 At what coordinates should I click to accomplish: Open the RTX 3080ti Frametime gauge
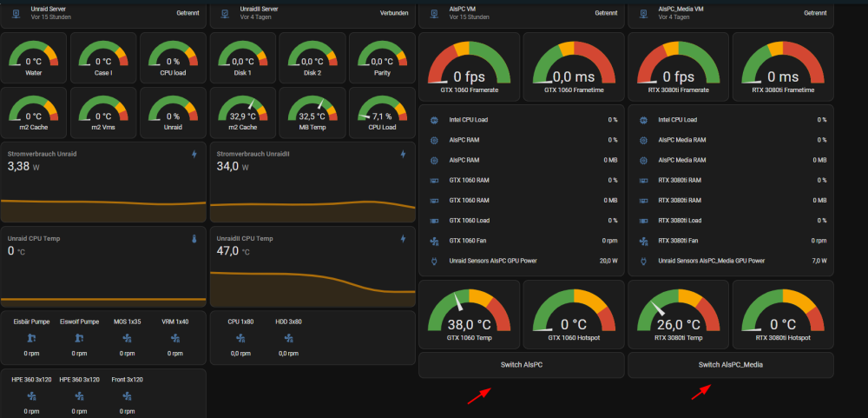[x=783, y=67]
